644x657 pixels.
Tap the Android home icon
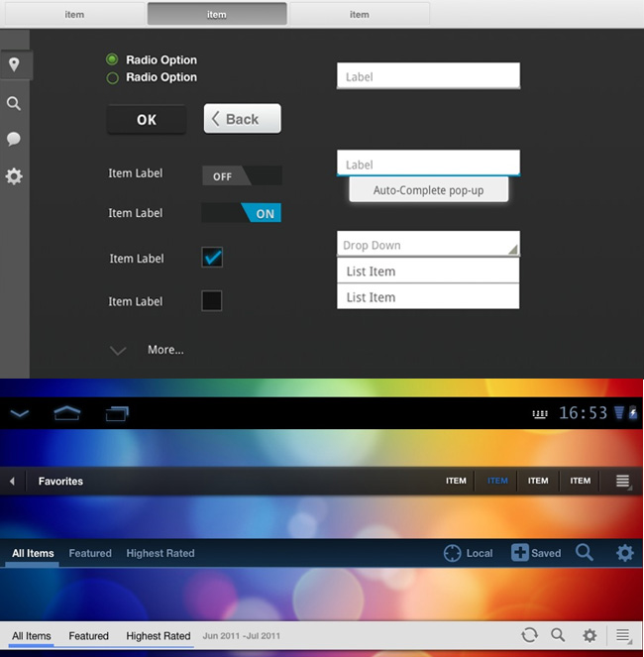pyautogui.click(x=67, y=413)
